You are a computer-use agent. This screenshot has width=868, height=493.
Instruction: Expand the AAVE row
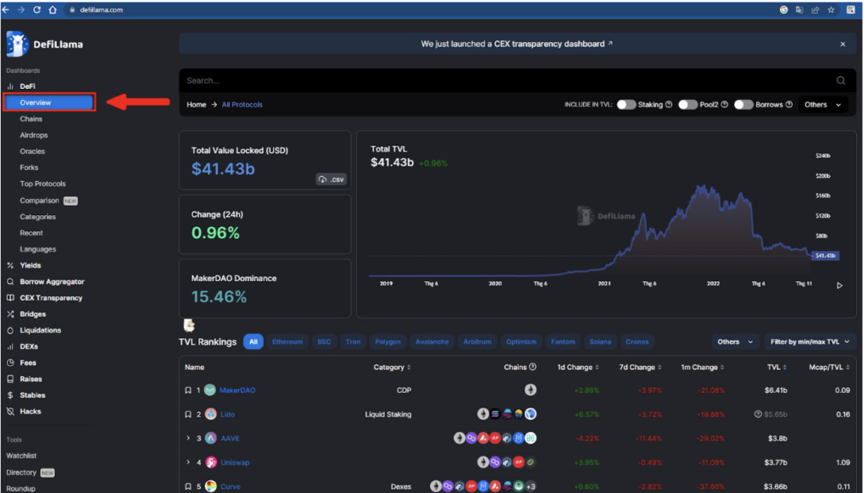(188, 438)
